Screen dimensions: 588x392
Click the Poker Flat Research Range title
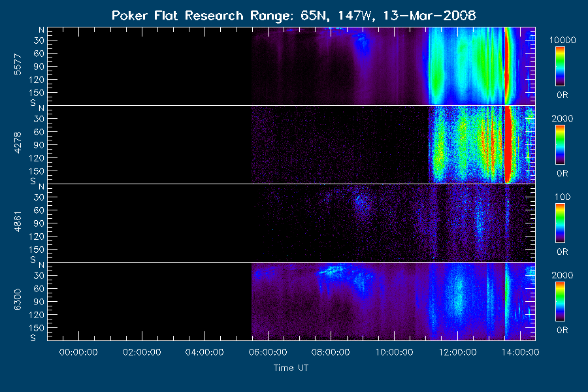point(293,16)
